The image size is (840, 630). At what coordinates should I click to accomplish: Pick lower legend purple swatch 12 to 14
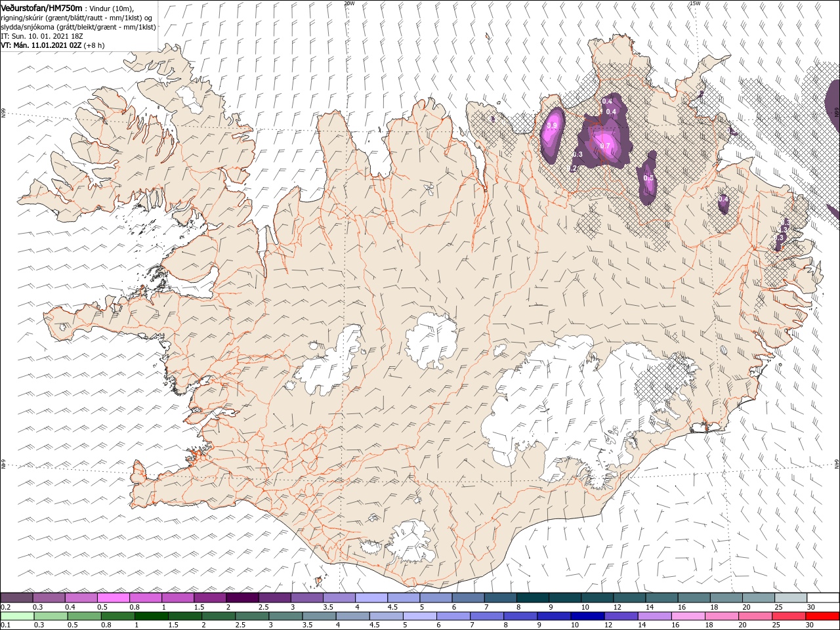coord(621,616)
